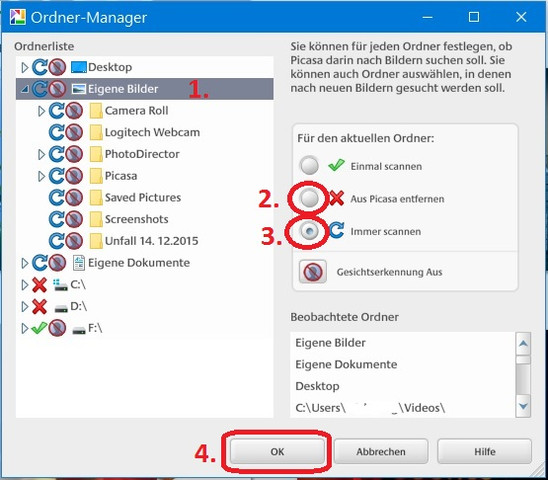Close the Ordner-Manager window
The height and width of the screenshot is (480, 548).
tap(521, 17)
